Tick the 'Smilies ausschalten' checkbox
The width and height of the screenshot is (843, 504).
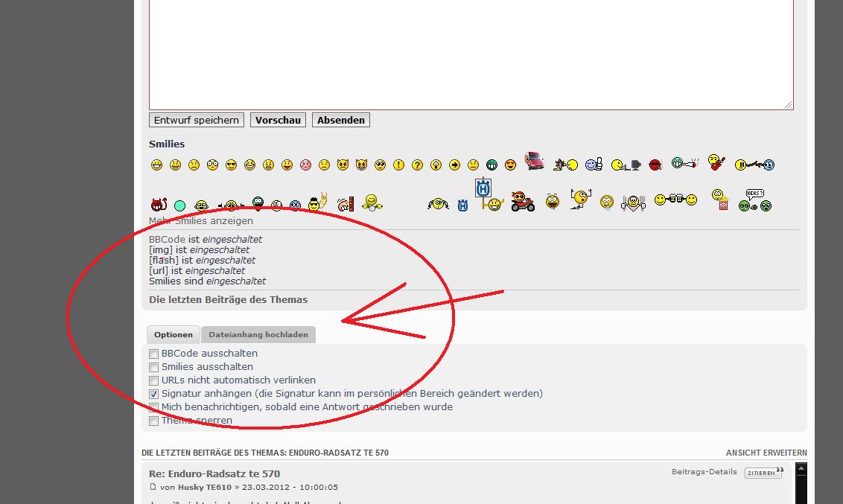coord(154,368)
